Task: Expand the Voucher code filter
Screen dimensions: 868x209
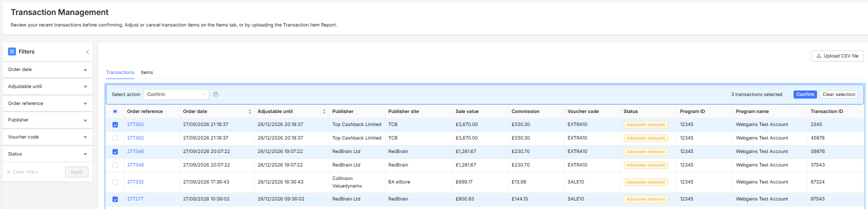Action: coord(47,137)
